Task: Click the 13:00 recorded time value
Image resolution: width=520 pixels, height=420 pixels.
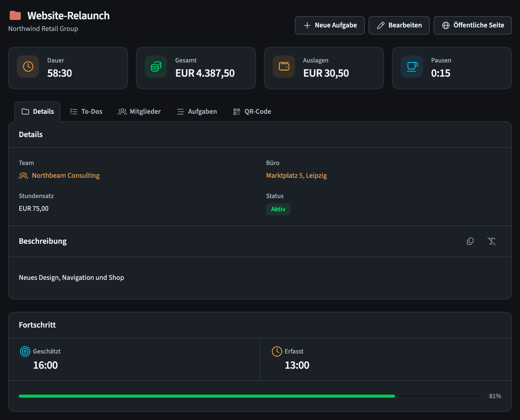Action: (x=297, y=365)
